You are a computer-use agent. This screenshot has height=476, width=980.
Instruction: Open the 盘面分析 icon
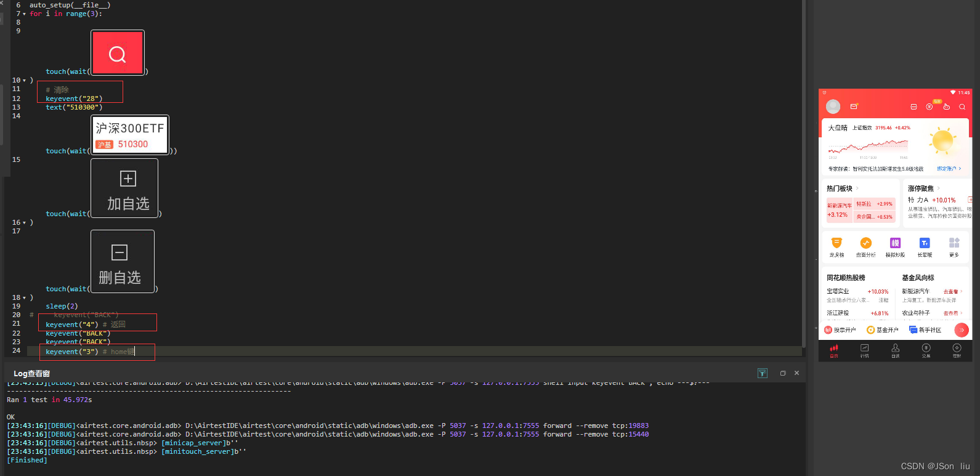pos(865,247)
